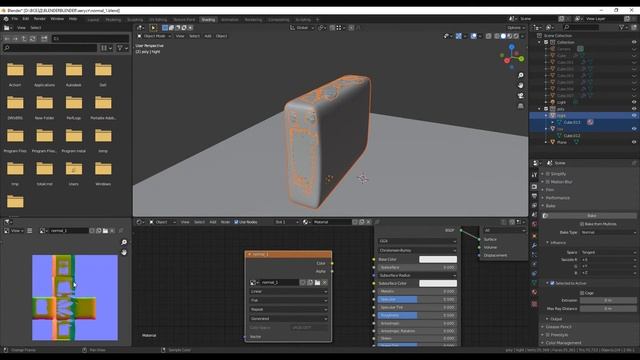Open the Material properties tab icon
The height and width of the screenshot is (360, 640).
click(534, 292)
